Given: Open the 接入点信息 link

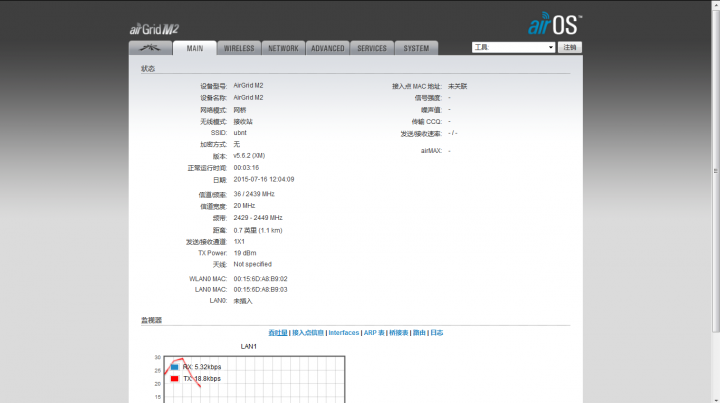Looking at the screenshot, I should click(308, 333).
